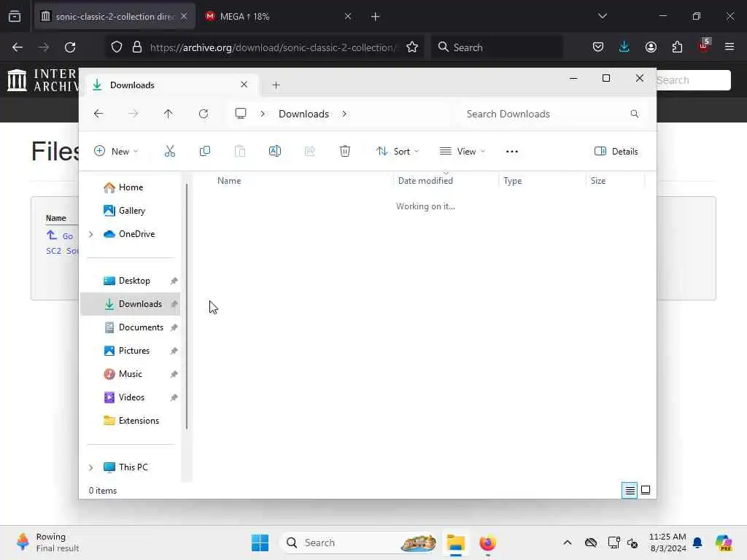
Task: Click search magnifier in Search Downloads box
Action: click(634, 114)
